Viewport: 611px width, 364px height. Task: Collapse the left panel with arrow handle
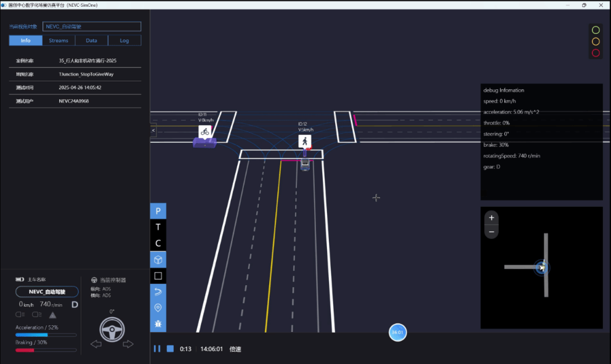pos(153,131)
